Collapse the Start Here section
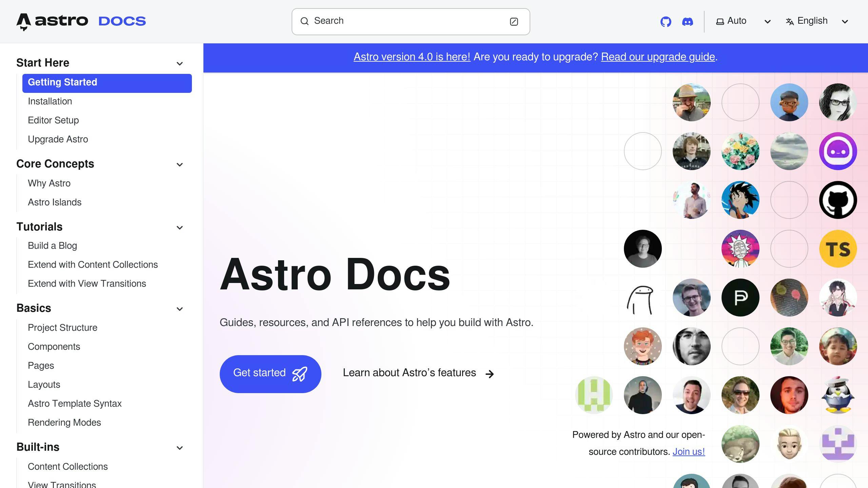 pyautogui.click(x=180, y=64)
